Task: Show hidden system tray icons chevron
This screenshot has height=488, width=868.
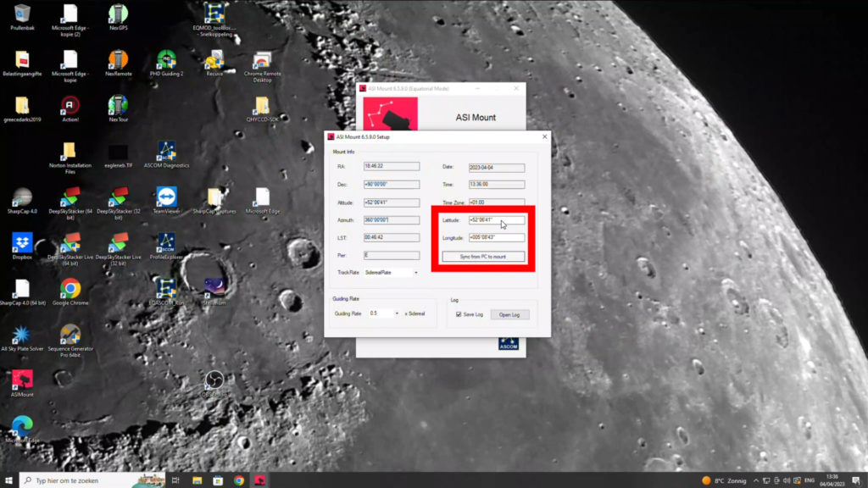Action: (x=755, y=481)
